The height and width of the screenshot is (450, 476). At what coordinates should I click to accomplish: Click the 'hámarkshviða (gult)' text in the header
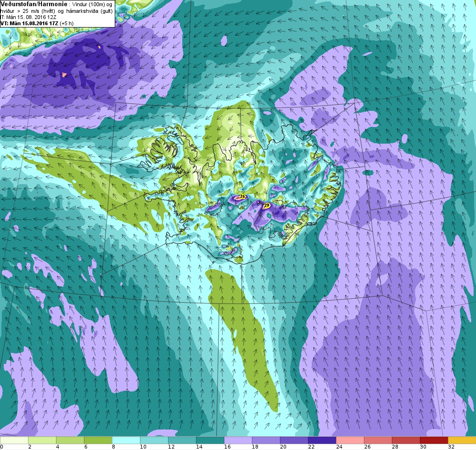click(x=89, y=11)
